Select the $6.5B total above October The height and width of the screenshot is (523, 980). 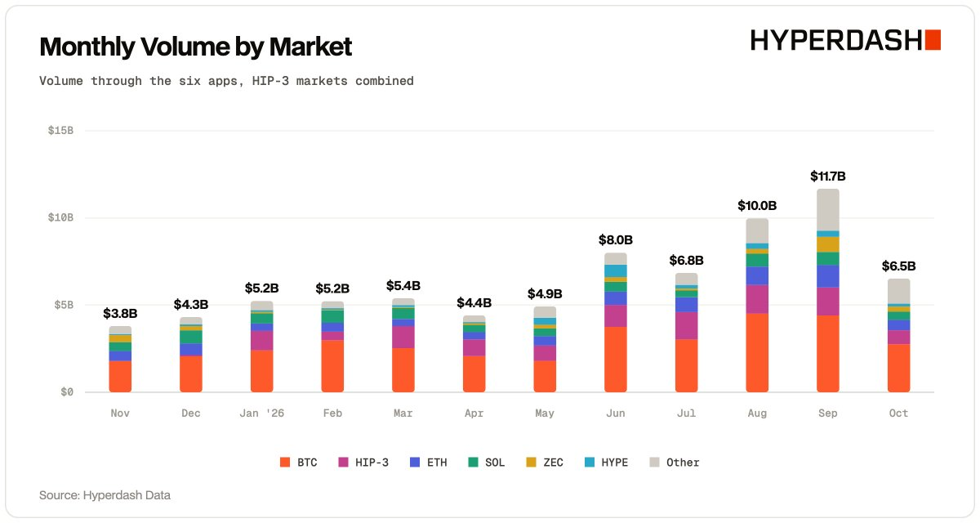click(898, 266)
